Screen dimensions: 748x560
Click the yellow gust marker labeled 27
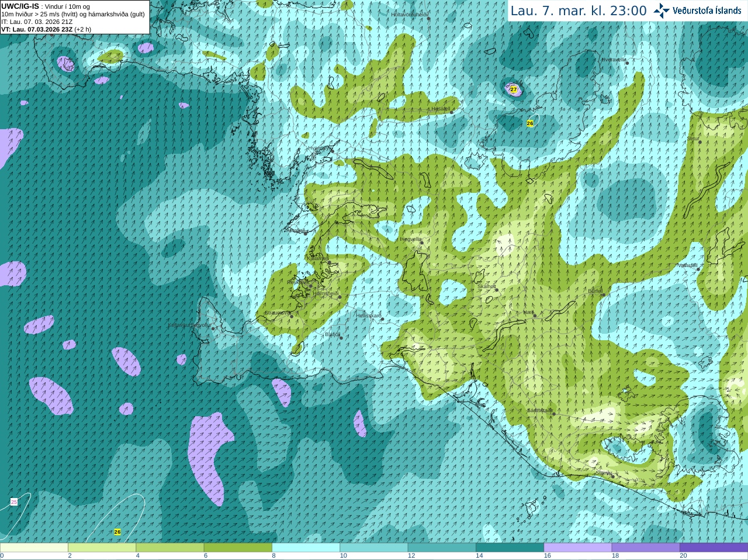coord(514,89)
